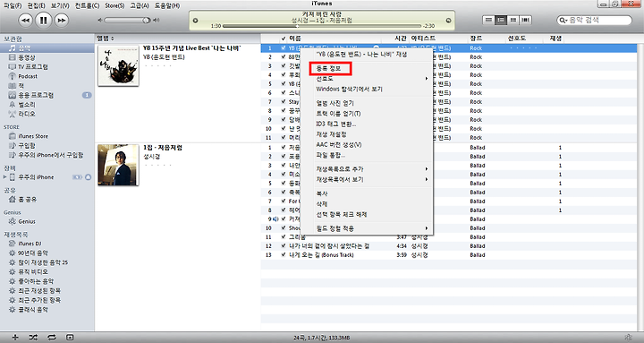
Task: Switch to grid view
Action: (513, 20)
